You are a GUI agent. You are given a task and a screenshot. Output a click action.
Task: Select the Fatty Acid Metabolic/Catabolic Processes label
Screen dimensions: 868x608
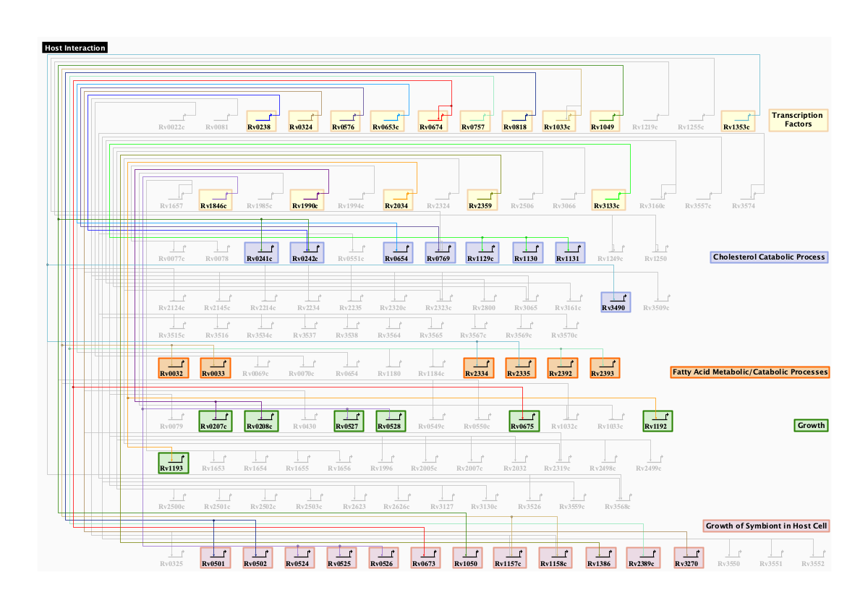pos(749,372)
